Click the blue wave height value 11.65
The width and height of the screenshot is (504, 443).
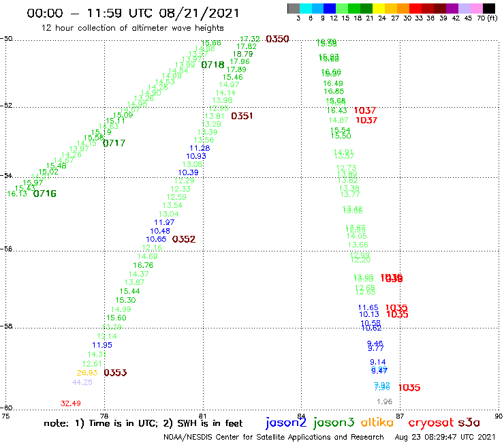[x=368, y=307]
